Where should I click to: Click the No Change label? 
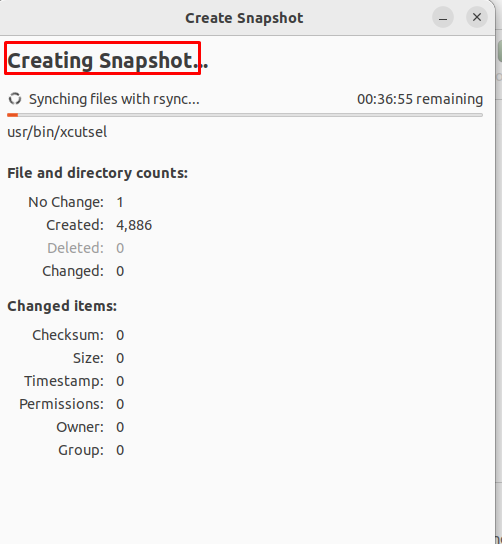(66, 202)
